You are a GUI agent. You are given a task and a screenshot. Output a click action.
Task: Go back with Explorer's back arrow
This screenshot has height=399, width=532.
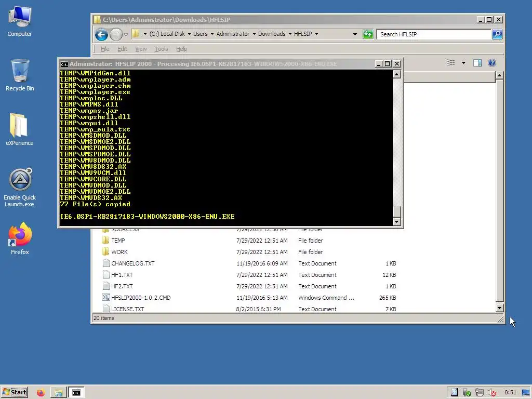point(101,34)
